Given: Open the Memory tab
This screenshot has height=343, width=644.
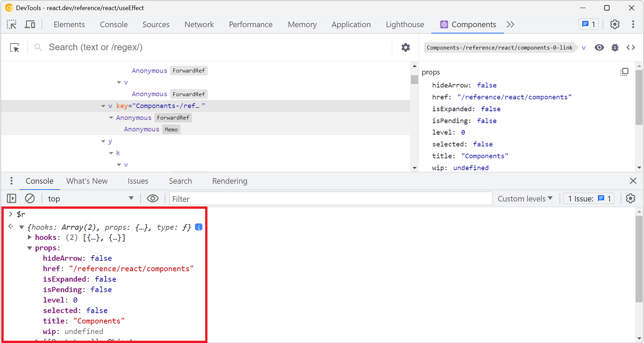Looking at the screenshot, I should tap(302, 24).
